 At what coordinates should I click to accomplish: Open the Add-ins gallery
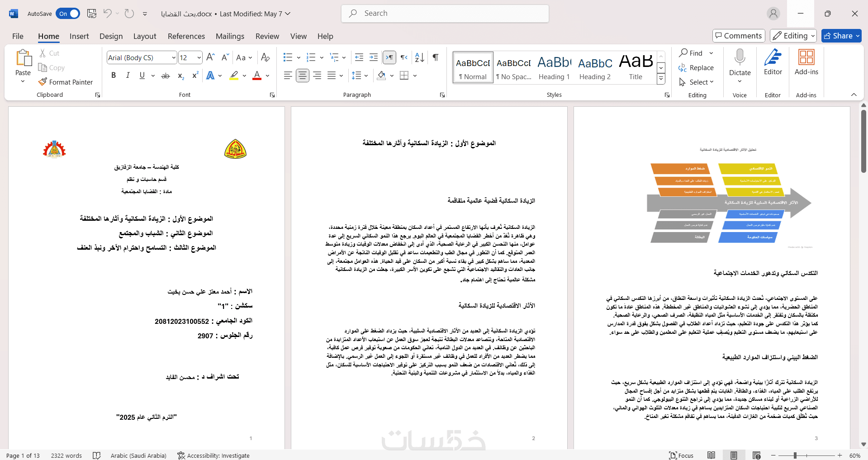pos(806,62)
